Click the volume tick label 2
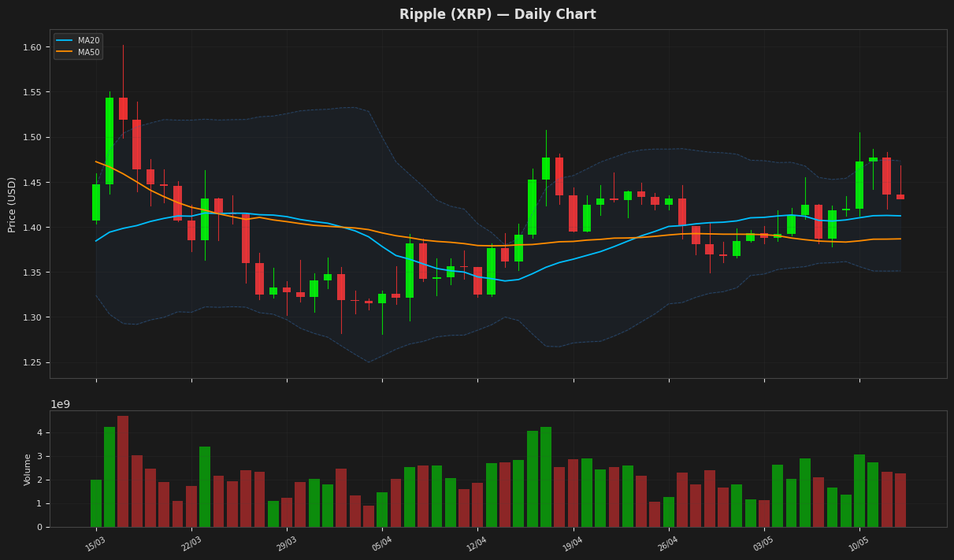 (x=38, y=480)
